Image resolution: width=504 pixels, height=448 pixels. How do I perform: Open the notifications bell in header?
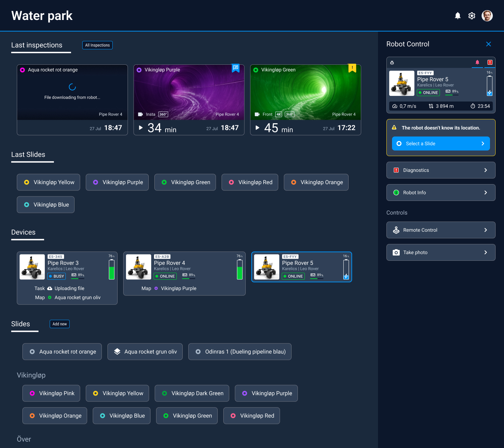[x=457, y=16]
